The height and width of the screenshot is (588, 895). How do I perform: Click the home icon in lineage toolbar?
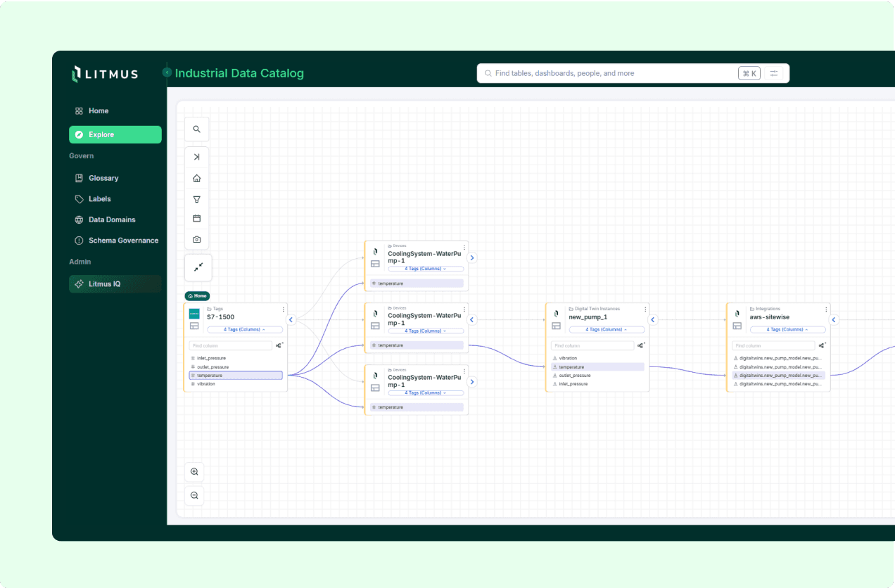coord(197,178)
